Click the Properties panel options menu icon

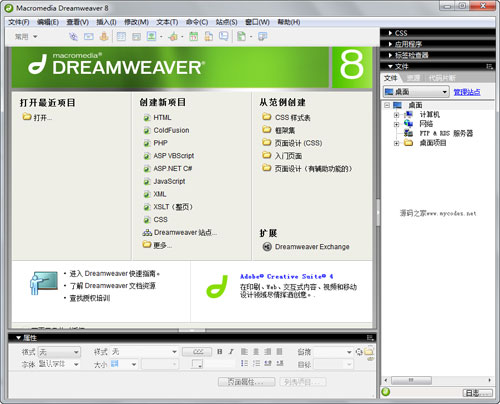370,338
